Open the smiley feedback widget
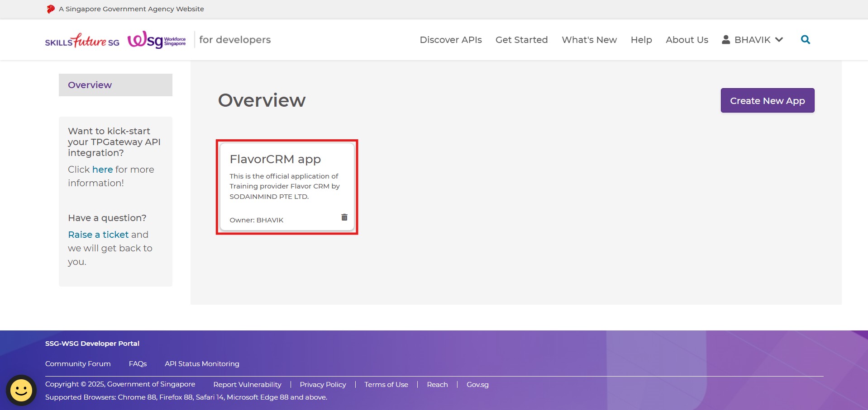 (21, 390)
